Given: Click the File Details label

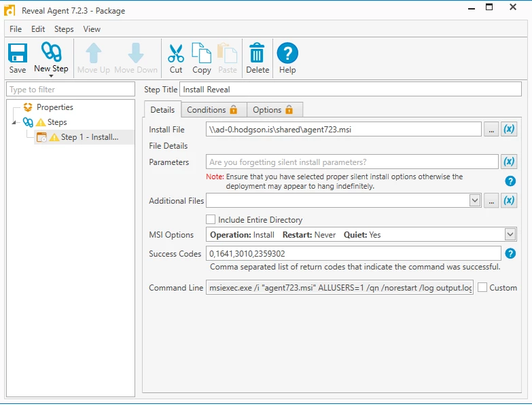Looking at the screenshot, I should point(169,146).
